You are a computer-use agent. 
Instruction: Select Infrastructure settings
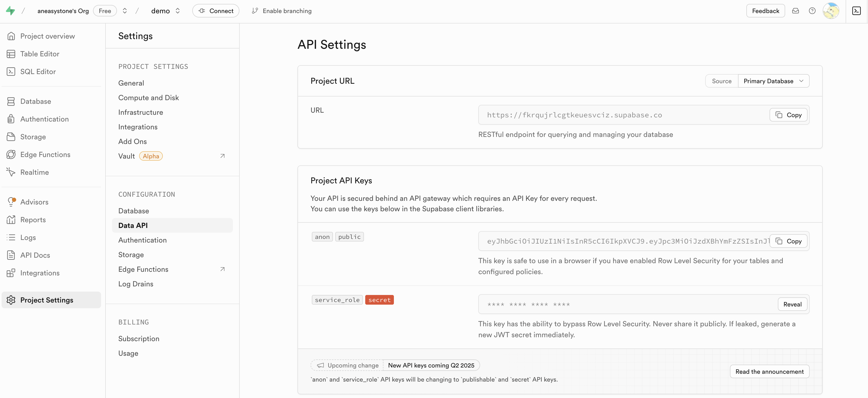click(140, 112)
